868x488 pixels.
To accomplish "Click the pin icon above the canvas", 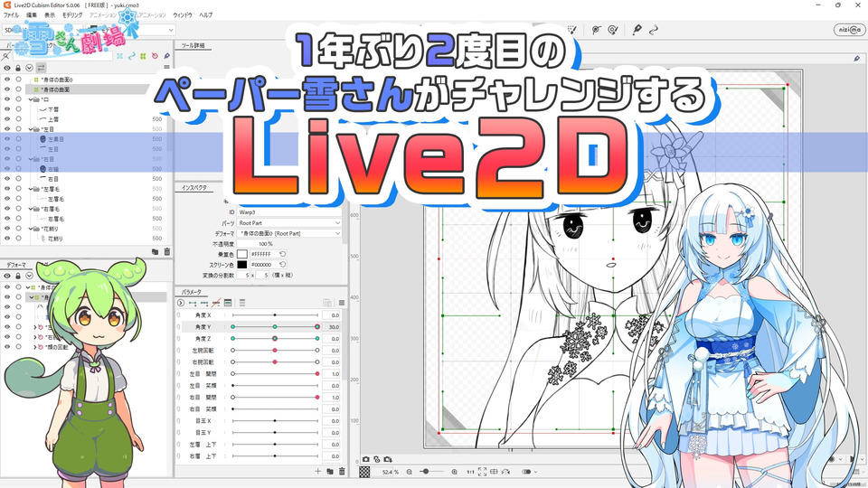I will pyautogui.click(x=857, y=58).
